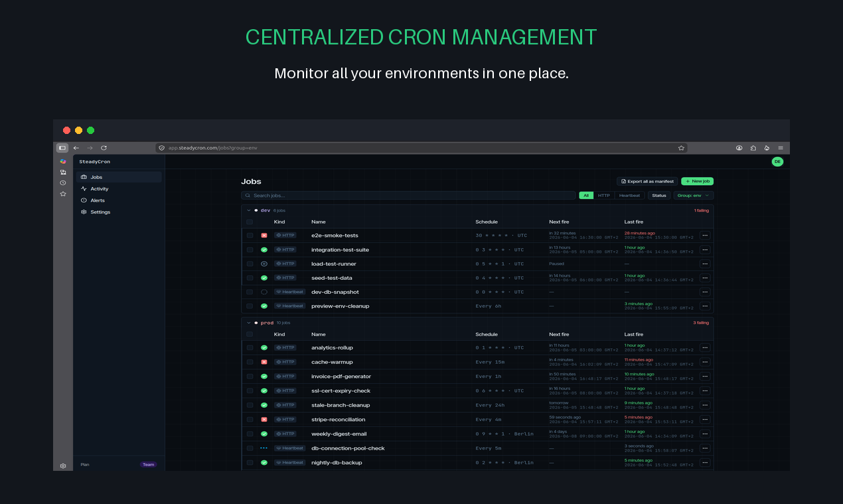This screenshot has width=843, height=504.
Task: Open Activity in the sidebar
Action: pos(119,189)
